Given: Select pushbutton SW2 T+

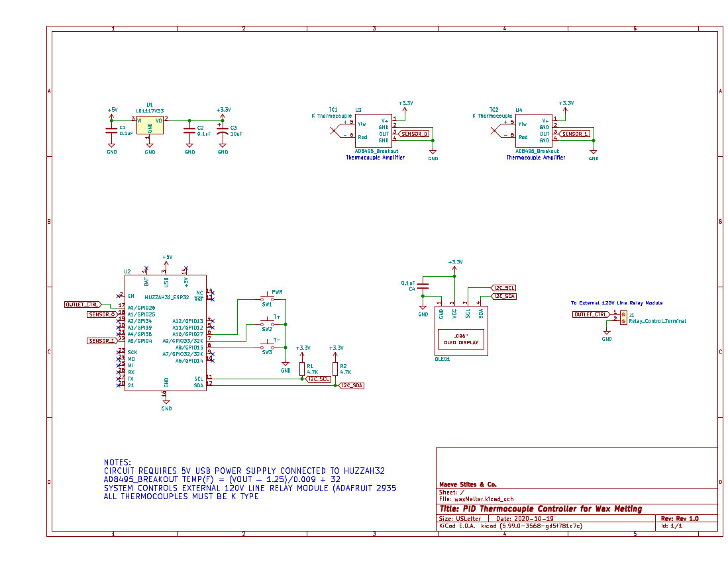Looking at the screenshot, I should point(268,323).
